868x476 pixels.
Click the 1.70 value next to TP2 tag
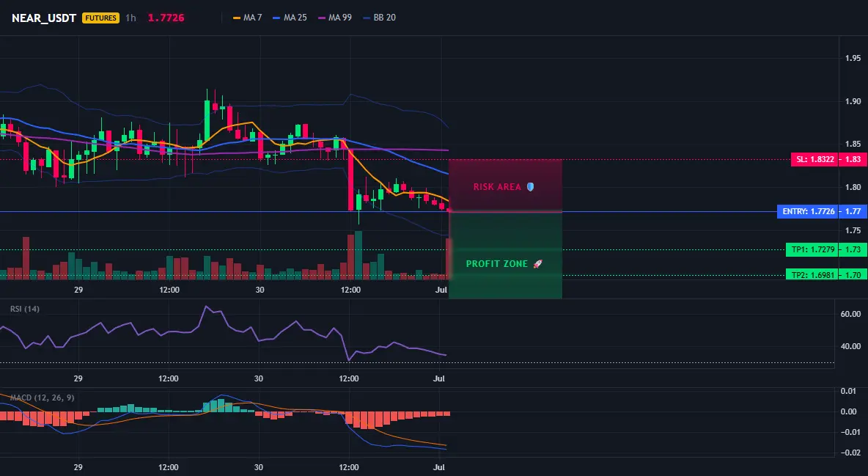pos(853,274)
